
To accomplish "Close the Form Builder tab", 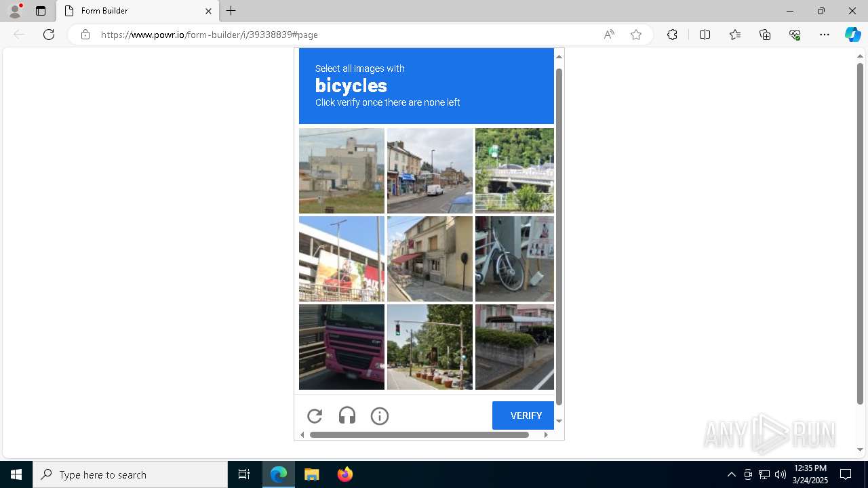I will 208,11.
